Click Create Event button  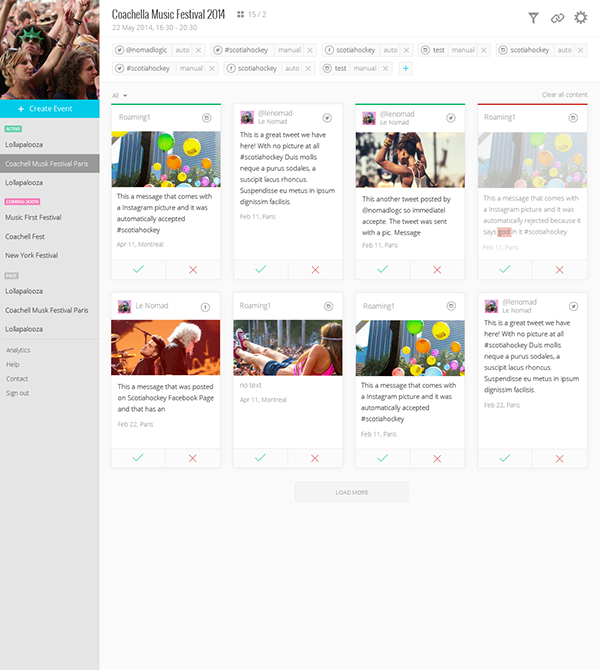pyautogui.click(x=50, y=109)
